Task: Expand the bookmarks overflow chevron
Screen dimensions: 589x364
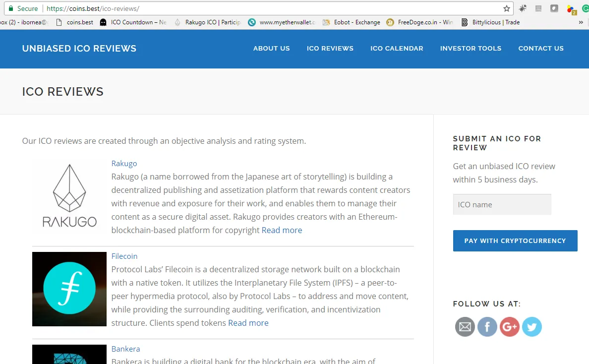Action: (581, 22)
